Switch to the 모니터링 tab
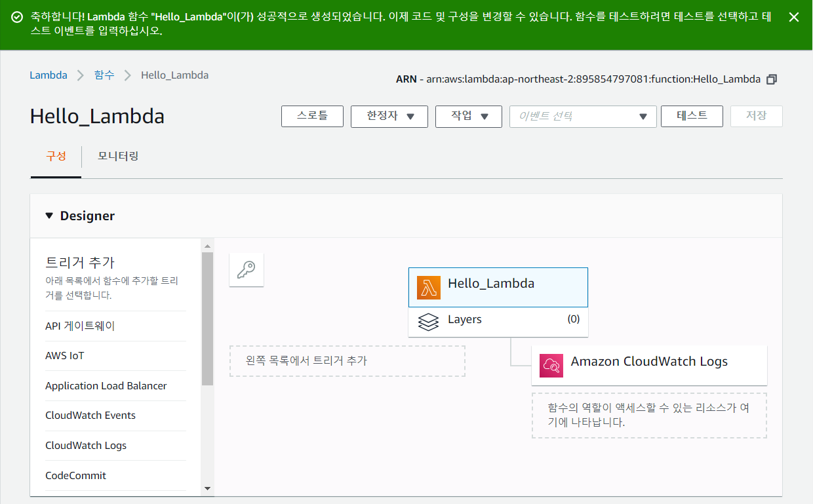The height and width of the screenshot is (504, 813). [x=118, y=157]
